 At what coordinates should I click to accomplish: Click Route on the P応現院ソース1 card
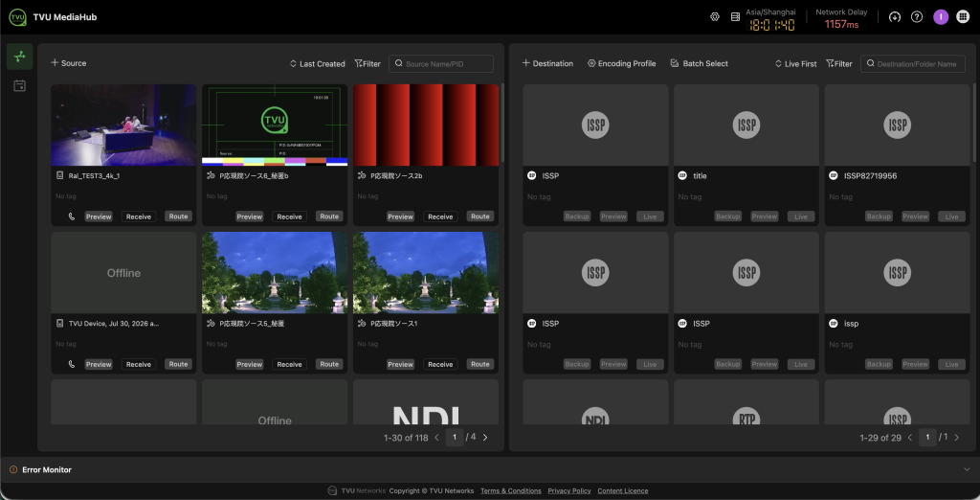point(480,364)
